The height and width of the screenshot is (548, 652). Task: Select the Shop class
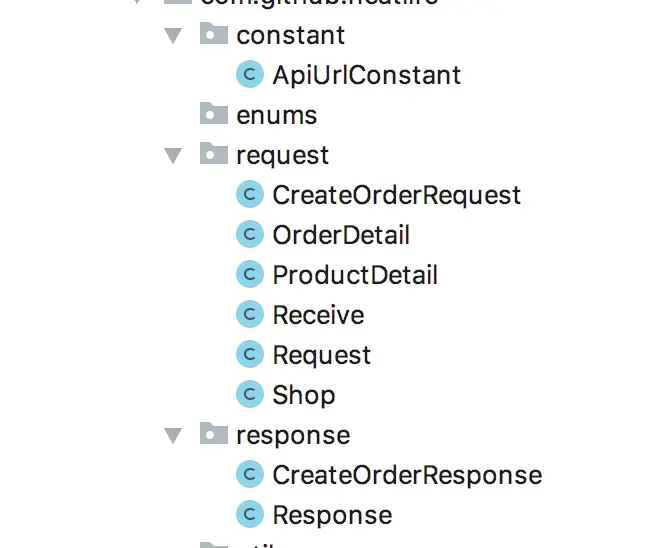[x=303, y=395]
